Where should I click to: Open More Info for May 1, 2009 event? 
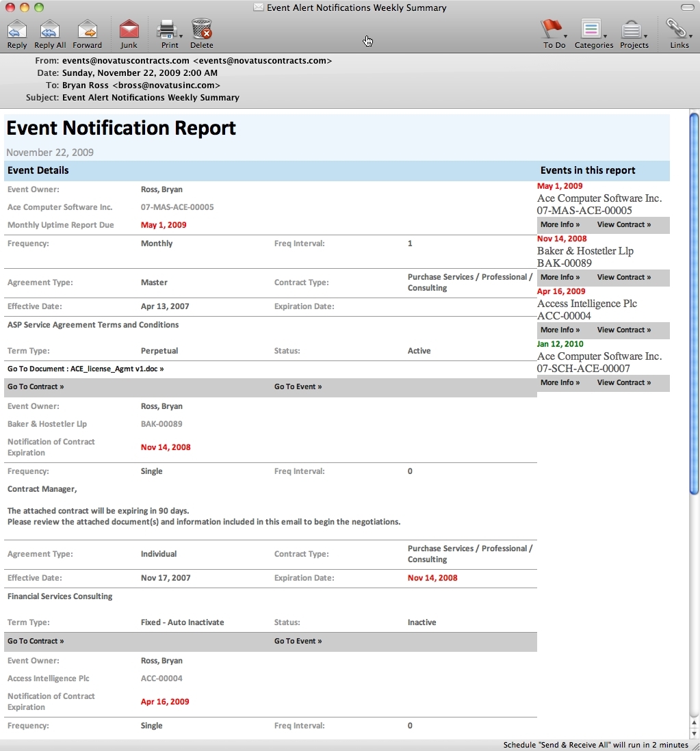(x=560, y=224)
